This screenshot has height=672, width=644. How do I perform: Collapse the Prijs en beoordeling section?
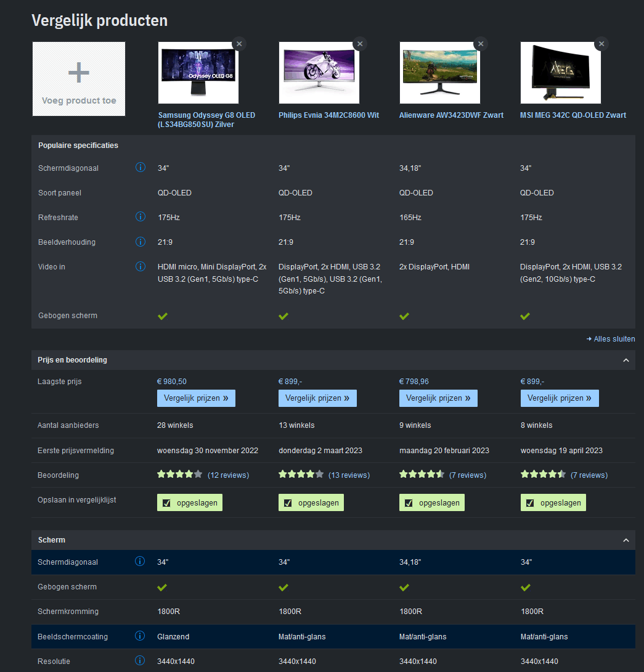tap(626, 361)
